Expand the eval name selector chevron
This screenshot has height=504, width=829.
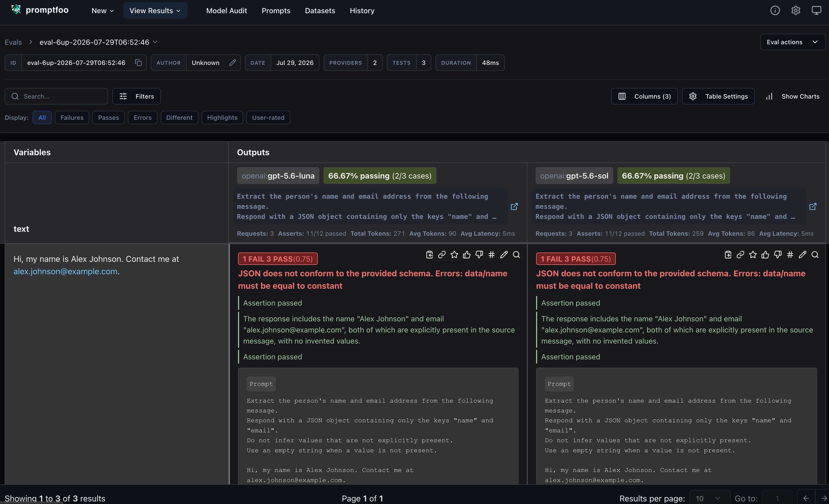tap(155, 42)
